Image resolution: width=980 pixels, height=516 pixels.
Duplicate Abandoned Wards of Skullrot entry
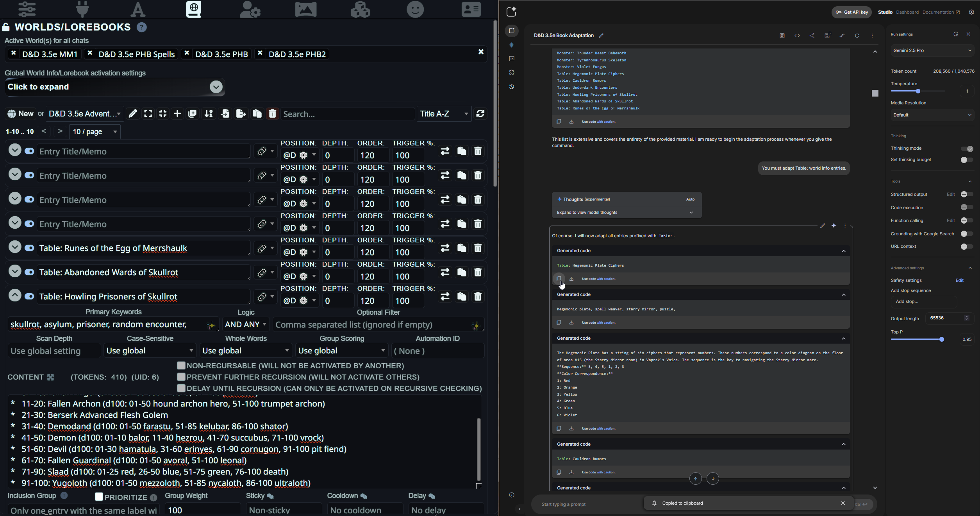click(462, 272)
